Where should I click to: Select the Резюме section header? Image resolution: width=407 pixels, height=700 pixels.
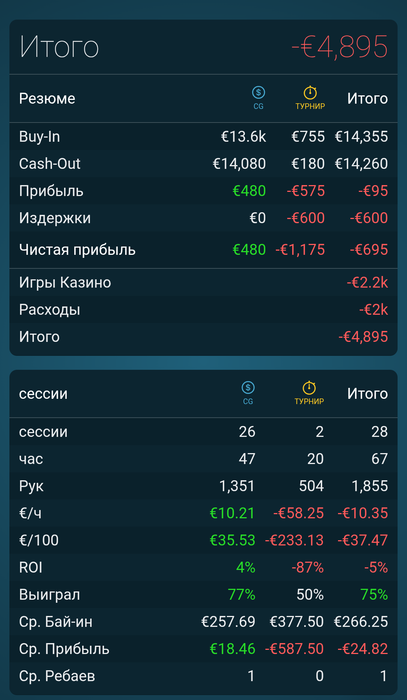47,99
